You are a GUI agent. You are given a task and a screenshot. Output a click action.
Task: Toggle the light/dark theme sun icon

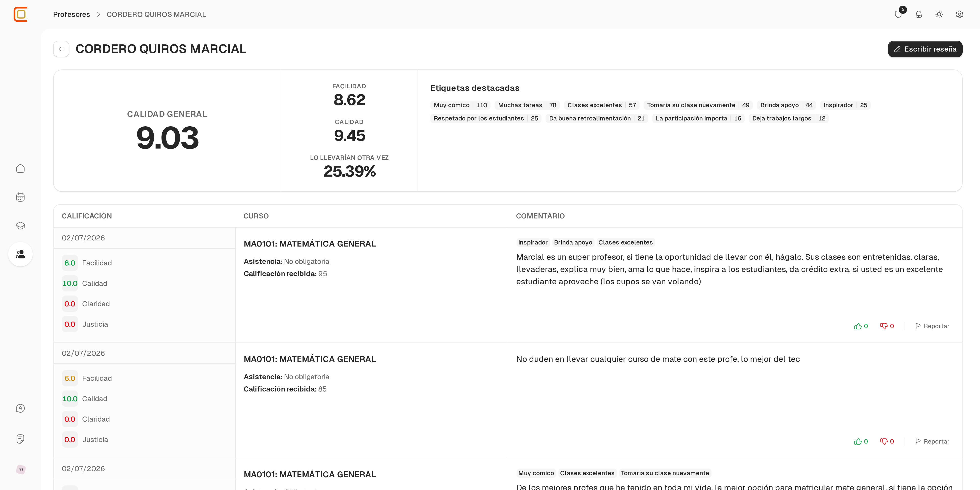(x=939, y=14)
